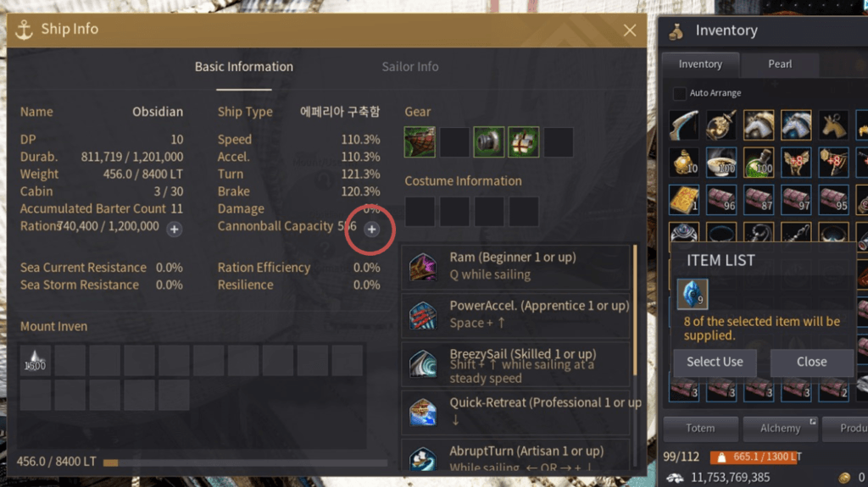
Task: Add cannonballs with the circled plus button
Action: (x=372, y=230)
